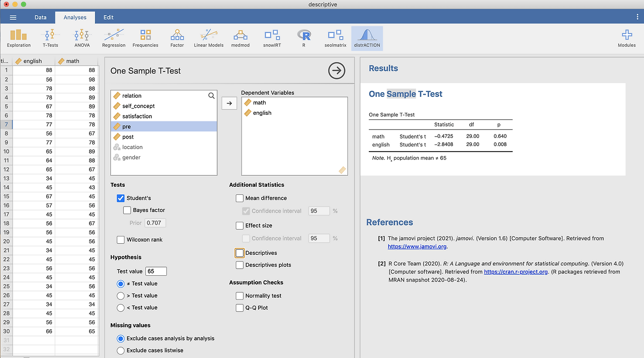The height and width of the screenshot is (358, 644).
Task: Select the relation variable
Action: click(x=164, y=96)
